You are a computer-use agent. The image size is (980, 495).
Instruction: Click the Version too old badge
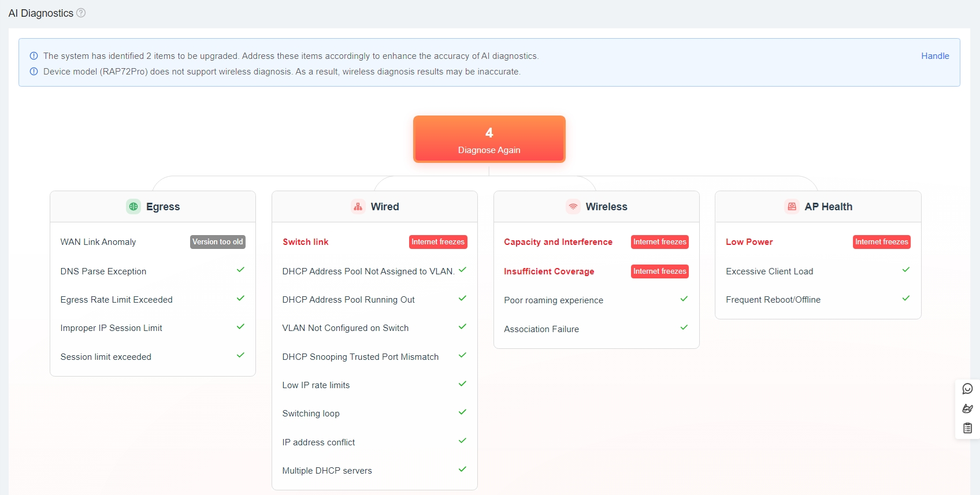[x=217, y=242]
